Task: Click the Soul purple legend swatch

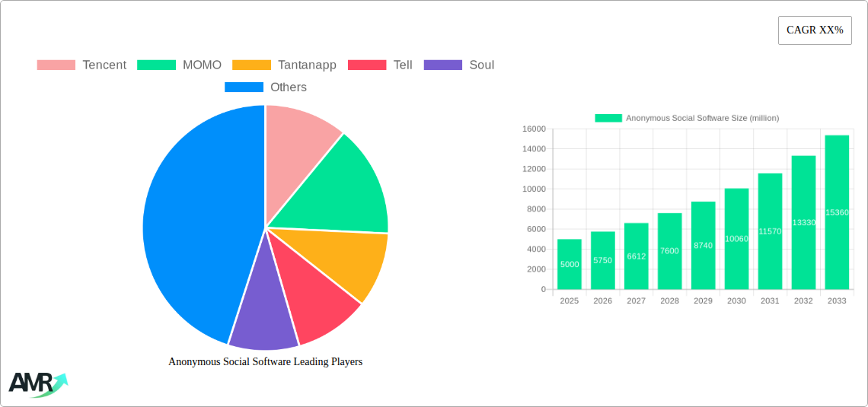Action: 442,65
